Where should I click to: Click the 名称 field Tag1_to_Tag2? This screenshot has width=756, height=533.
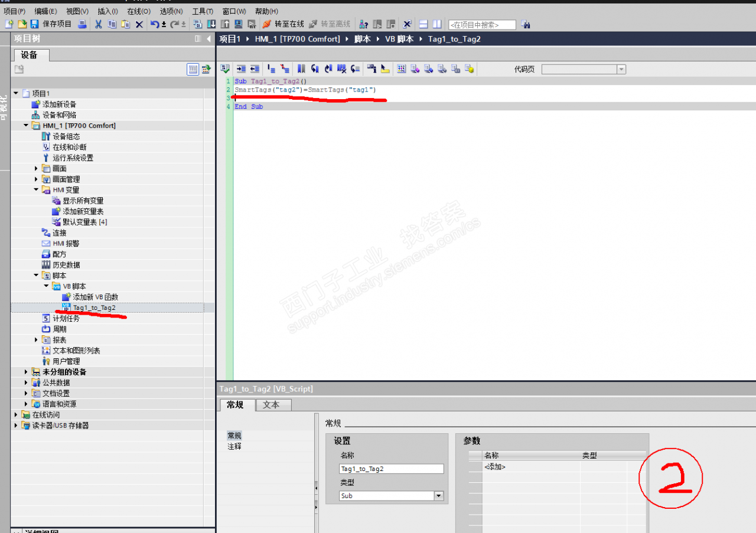point(391,469)
